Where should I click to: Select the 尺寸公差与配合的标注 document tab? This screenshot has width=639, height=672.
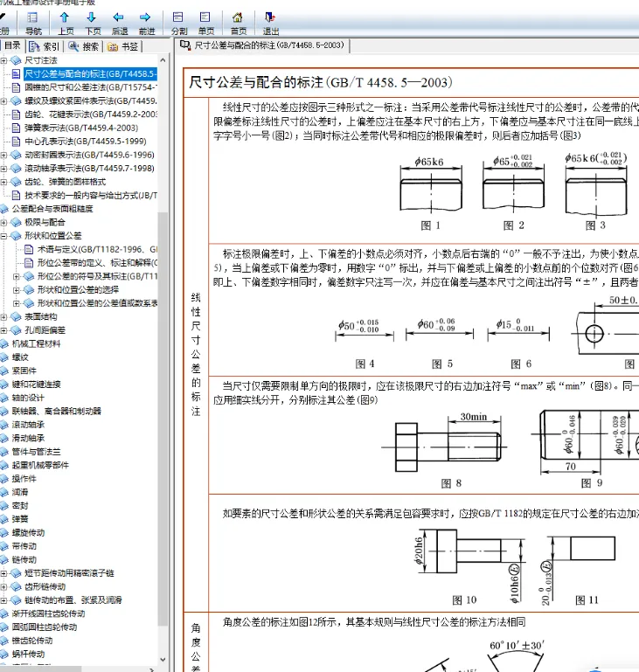262,45
